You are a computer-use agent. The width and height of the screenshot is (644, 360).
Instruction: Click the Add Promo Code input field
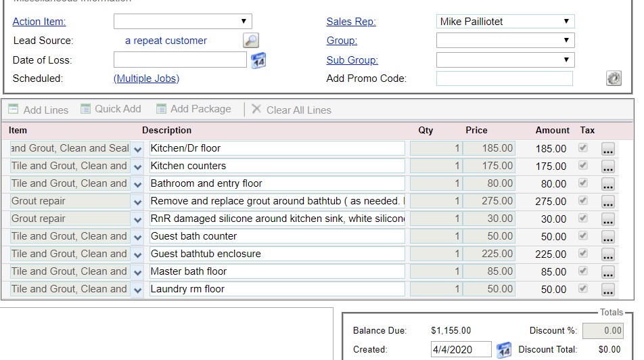pos(504,78)
